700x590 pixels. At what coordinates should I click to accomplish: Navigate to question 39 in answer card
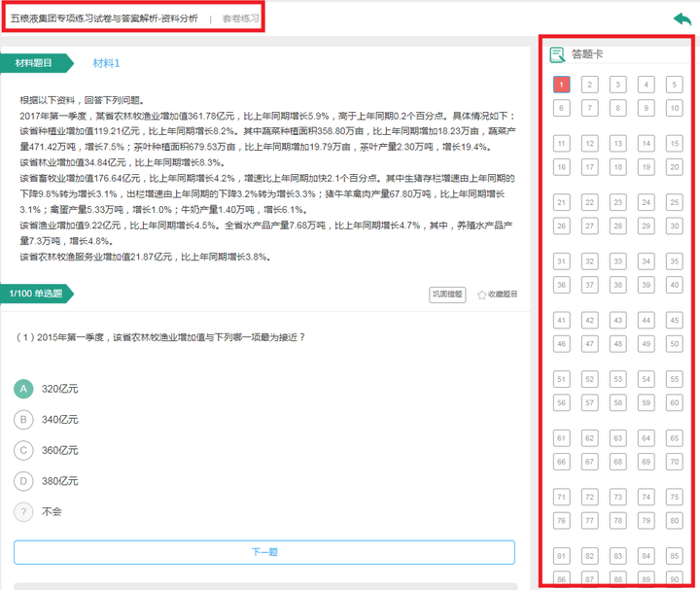click(646, 285)
